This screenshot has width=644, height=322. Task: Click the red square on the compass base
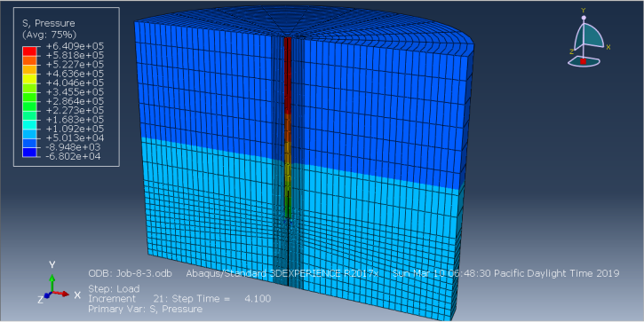tap(583, 61)
